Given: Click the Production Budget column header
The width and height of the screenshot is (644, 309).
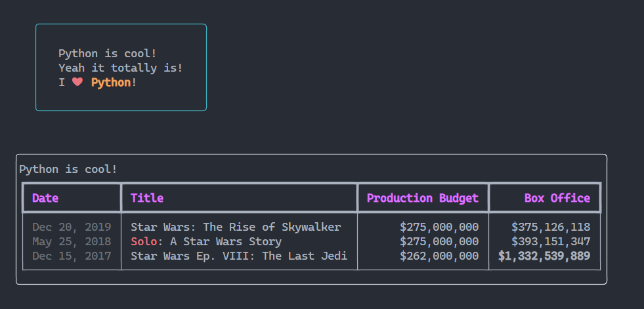Looking at the screenshot, I should click(423, 198).
